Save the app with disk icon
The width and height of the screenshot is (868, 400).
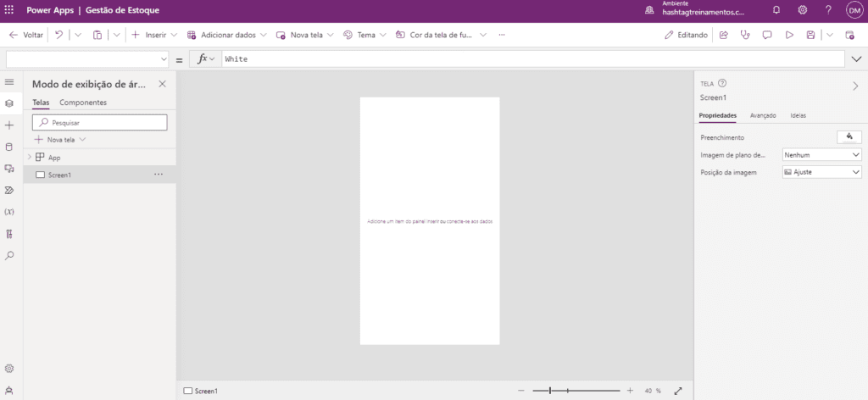click(x=810, y=35)
